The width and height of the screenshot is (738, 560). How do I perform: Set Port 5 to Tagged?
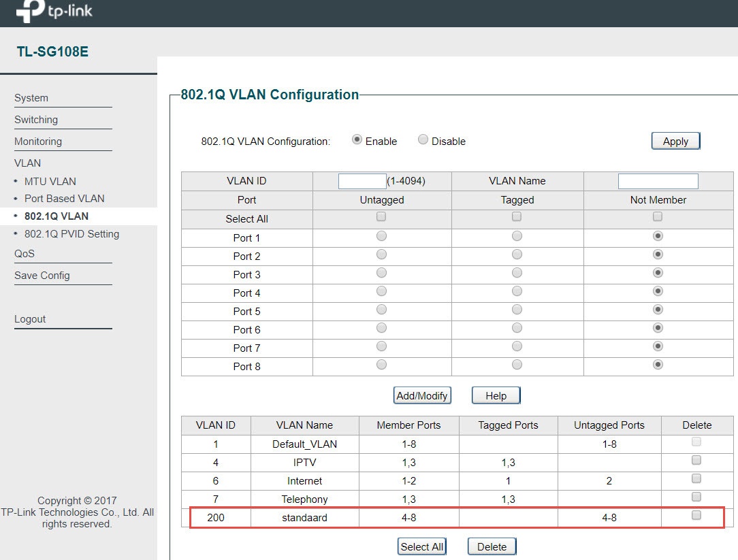pyautogui.click(x=517, y=310)
